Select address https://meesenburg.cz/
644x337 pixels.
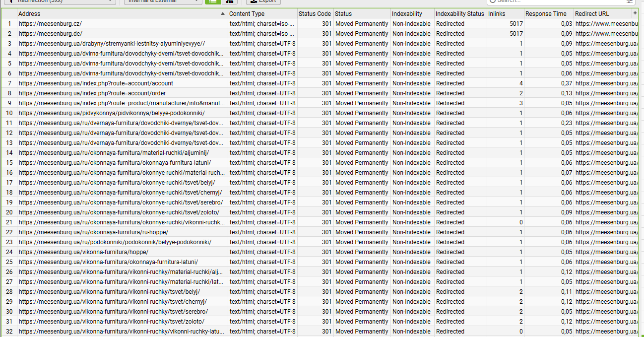click(x=50, y=24)
